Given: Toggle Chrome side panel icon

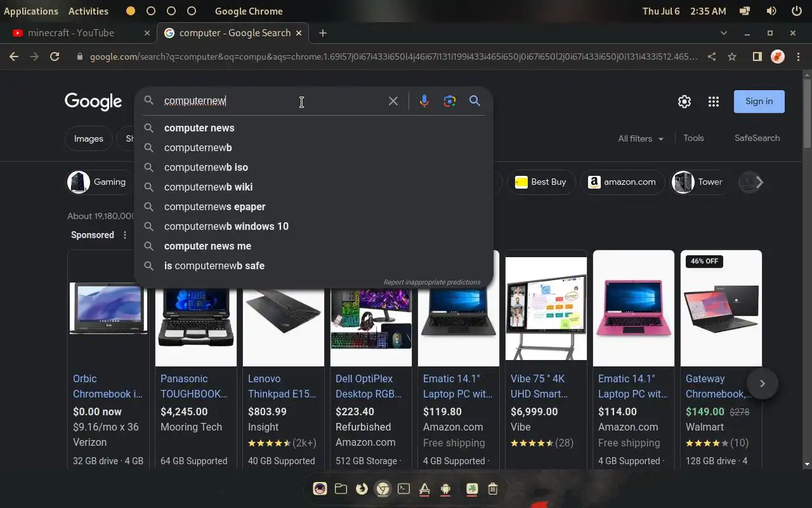Looking at the screenshot, I should (757, 57).
